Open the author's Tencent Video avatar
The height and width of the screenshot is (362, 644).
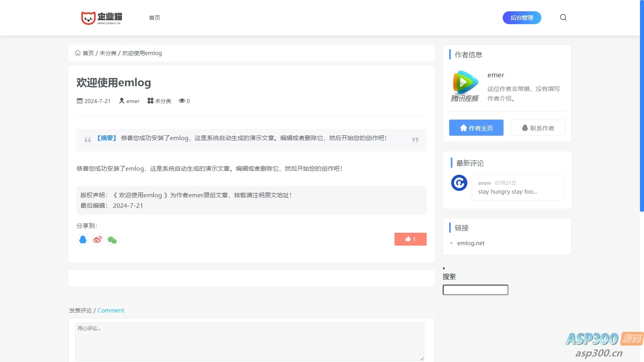(465, 86)
